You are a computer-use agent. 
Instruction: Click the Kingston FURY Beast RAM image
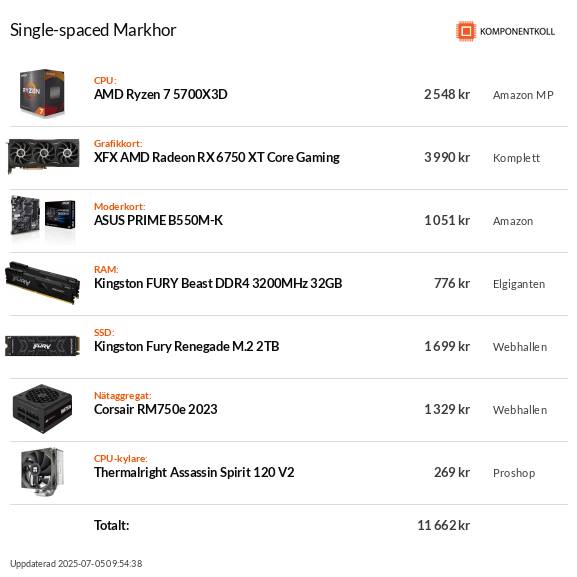tap(43, 283)
